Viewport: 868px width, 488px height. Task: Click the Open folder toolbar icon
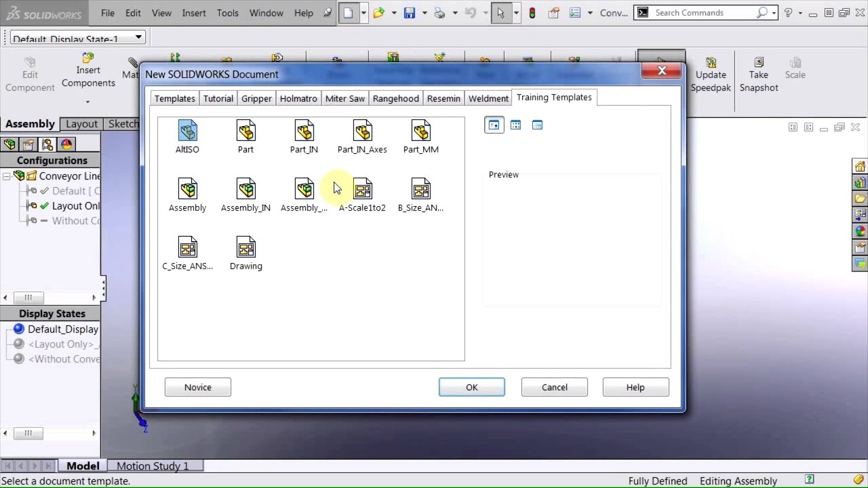click(379, 13)
